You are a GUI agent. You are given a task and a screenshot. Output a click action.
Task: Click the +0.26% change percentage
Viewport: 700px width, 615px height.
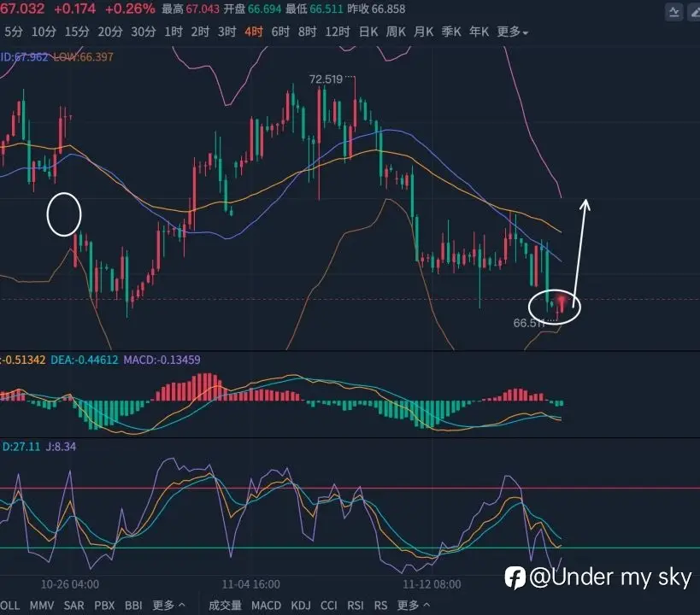point(130,9)
